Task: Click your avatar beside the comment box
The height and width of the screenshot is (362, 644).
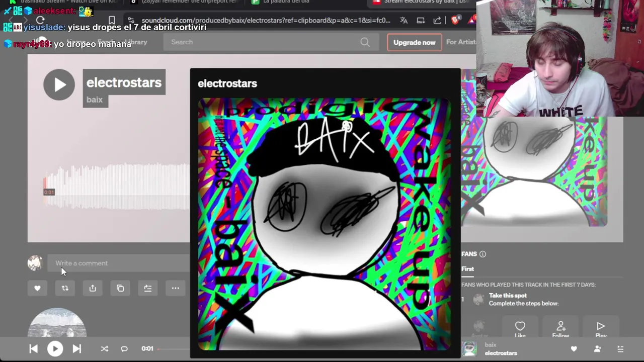Action: 35,263
